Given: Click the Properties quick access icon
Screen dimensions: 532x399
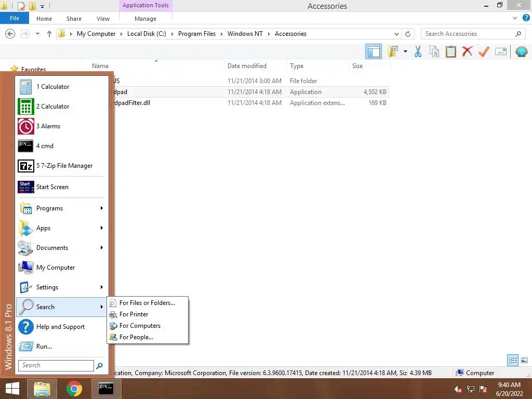Looking at the screenshot, I should pos(21,6).
